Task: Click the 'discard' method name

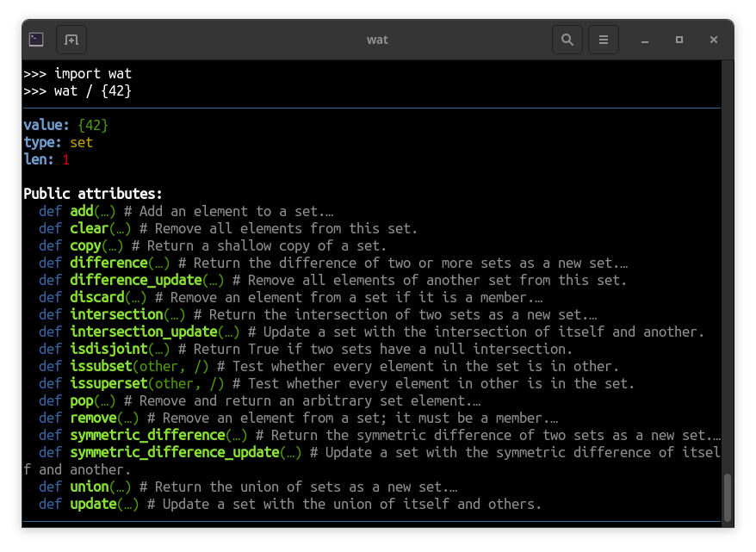Action: [97, 297]
